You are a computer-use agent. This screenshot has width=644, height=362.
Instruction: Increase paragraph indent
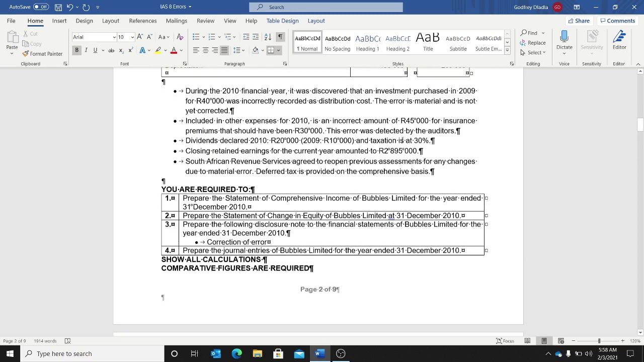(256, 37)
